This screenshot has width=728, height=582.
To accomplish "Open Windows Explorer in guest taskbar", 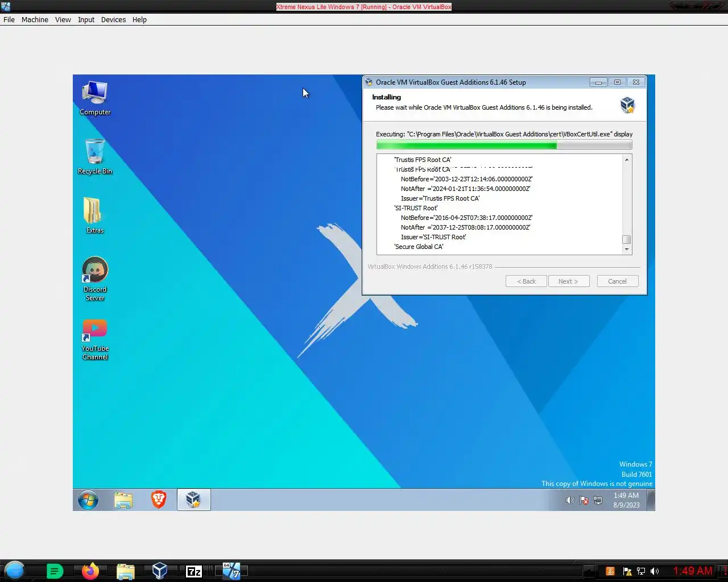I will click(x=123, y=500).
